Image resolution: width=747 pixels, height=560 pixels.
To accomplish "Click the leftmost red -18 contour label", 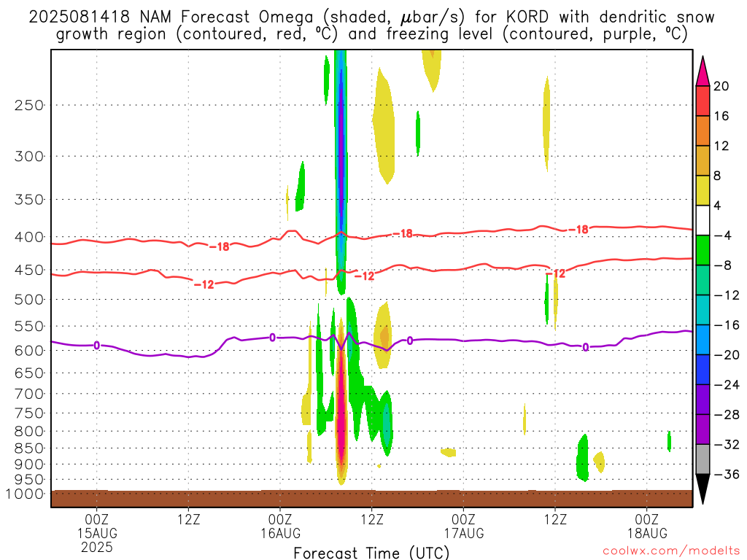I will click(219, 246).
